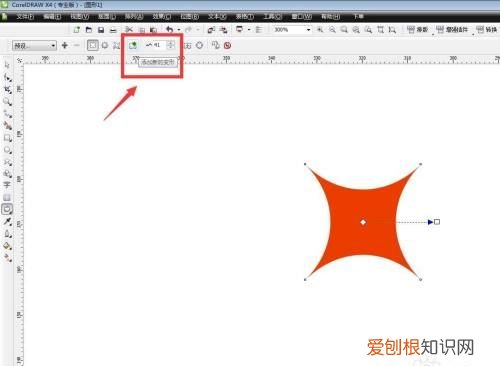Open the Application Launcher dropdown arrow
Screen dimensions: 500x366
(x=249, y=30)
